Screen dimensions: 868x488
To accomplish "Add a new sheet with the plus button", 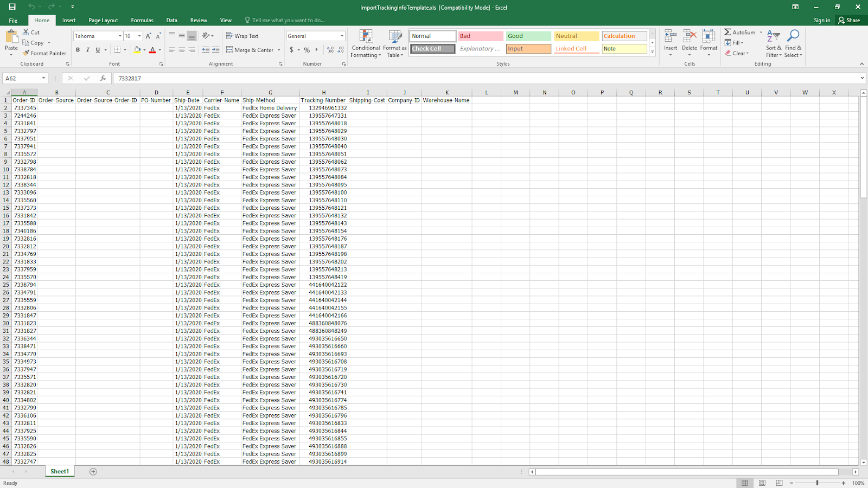I will tap(93, 472).
